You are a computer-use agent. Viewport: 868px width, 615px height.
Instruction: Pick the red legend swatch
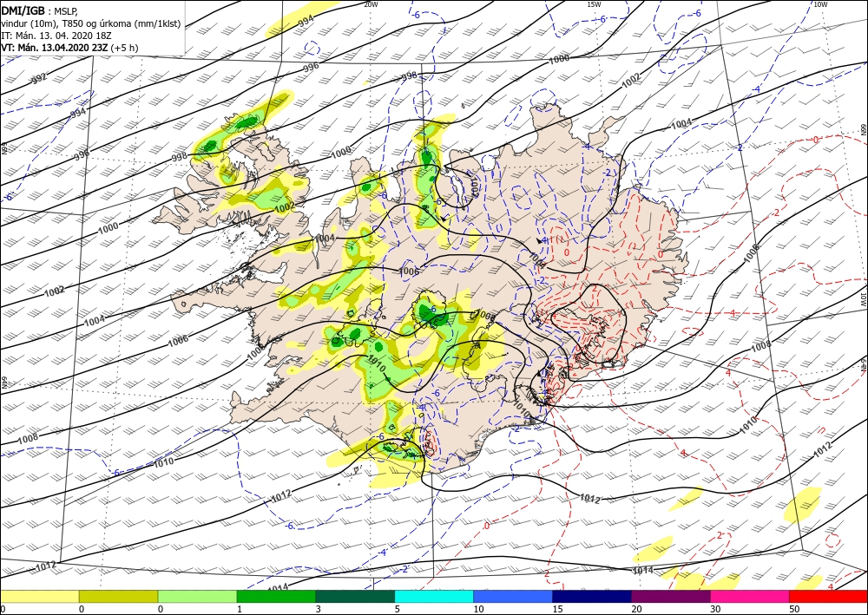point(828,596)
